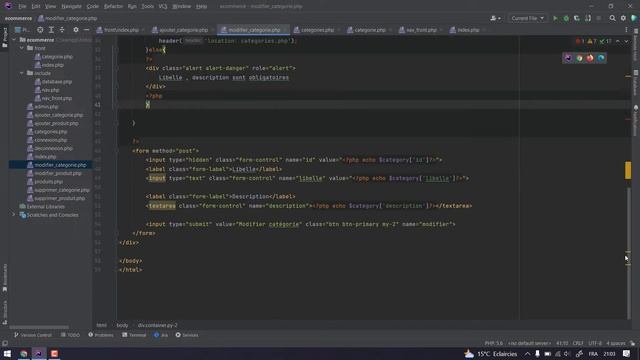Go to next highlighted problem arrow

[x=626, y=41]
